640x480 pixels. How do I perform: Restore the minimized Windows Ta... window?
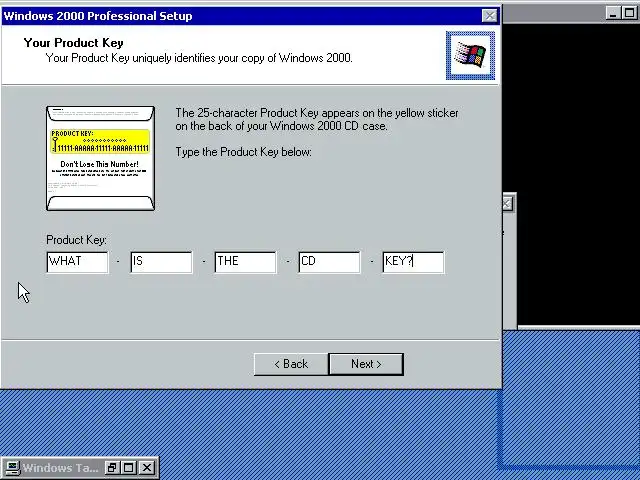pyautogui.click(x=111, y=468)
